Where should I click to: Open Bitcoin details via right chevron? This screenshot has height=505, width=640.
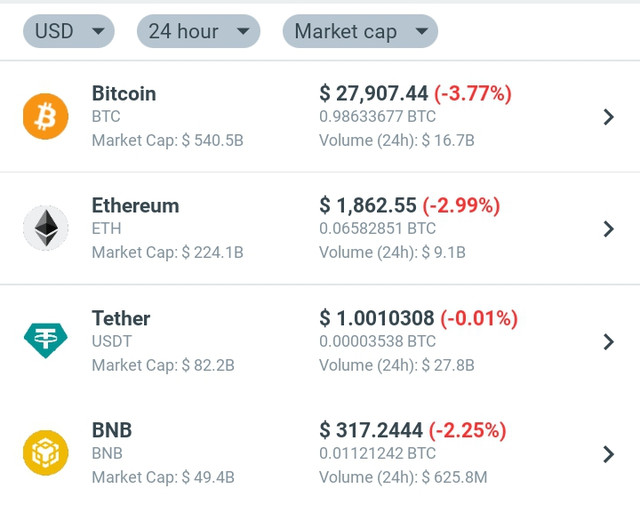pyautogui.click(x=609, y=117)
